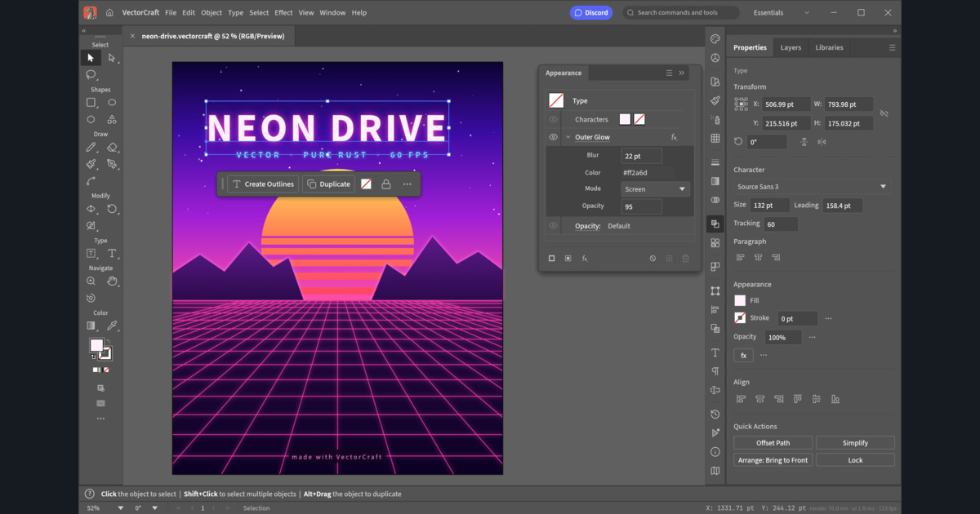The height and width of the screenshot is (514, 980).
Task: Choose the Rectangle shape tool
Action: tap(91, 103)
